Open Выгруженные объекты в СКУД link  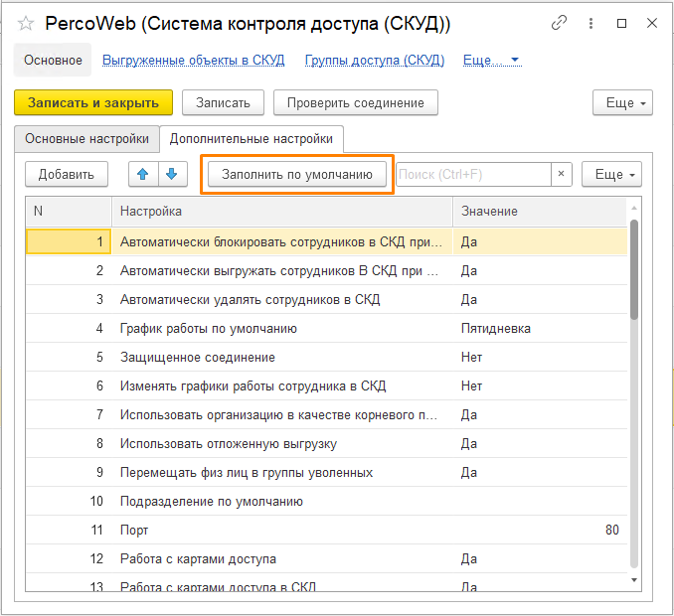point(194,61)
